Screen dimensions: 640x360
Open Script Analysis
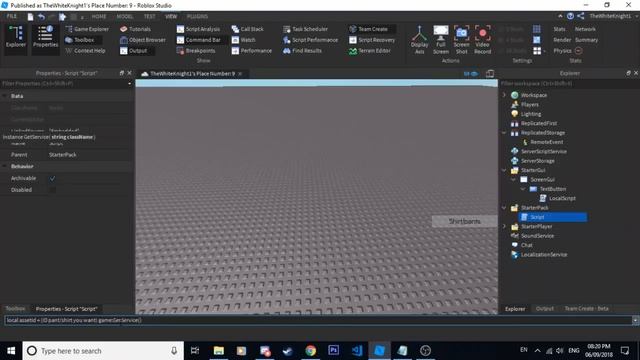[198, 29]
